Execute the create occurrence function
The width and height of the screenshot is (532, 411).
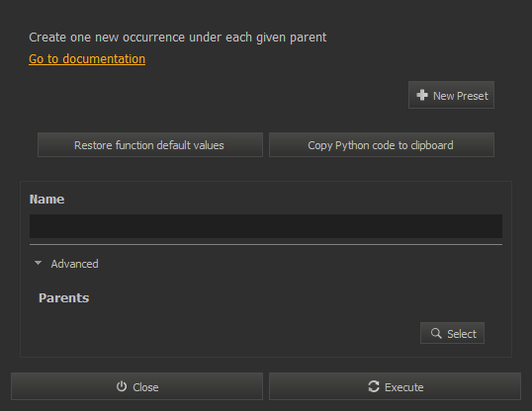tap(395, 386)
